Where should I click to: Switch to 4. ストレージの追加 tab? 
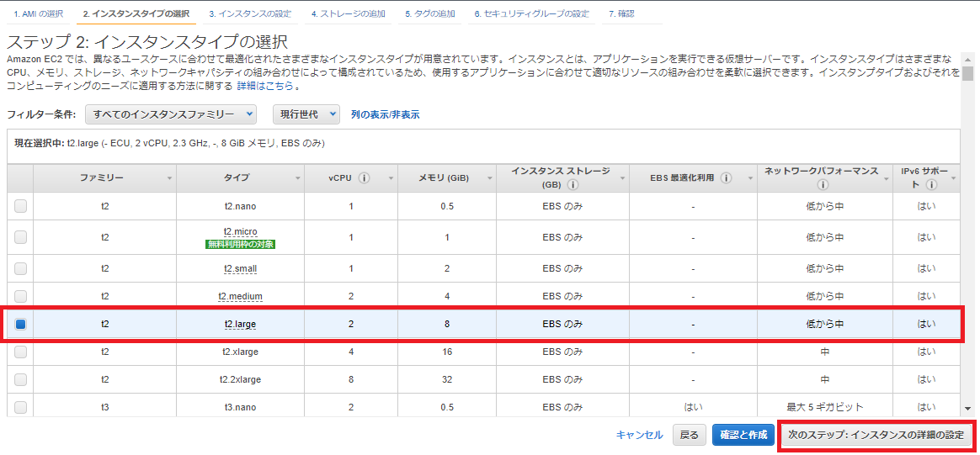(349, 14)
